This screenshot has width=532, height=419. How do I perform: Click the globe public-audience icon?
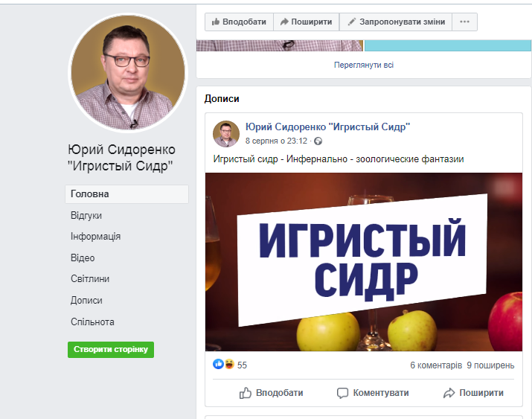click(318, 141)
